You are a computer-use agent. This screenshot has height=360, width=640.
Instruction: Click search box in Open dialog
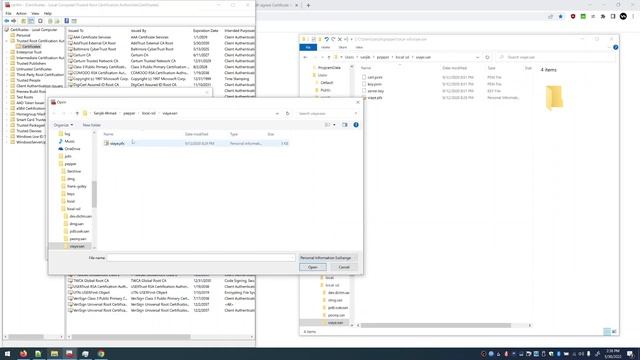pyautogui.click(x=328, y=113)
